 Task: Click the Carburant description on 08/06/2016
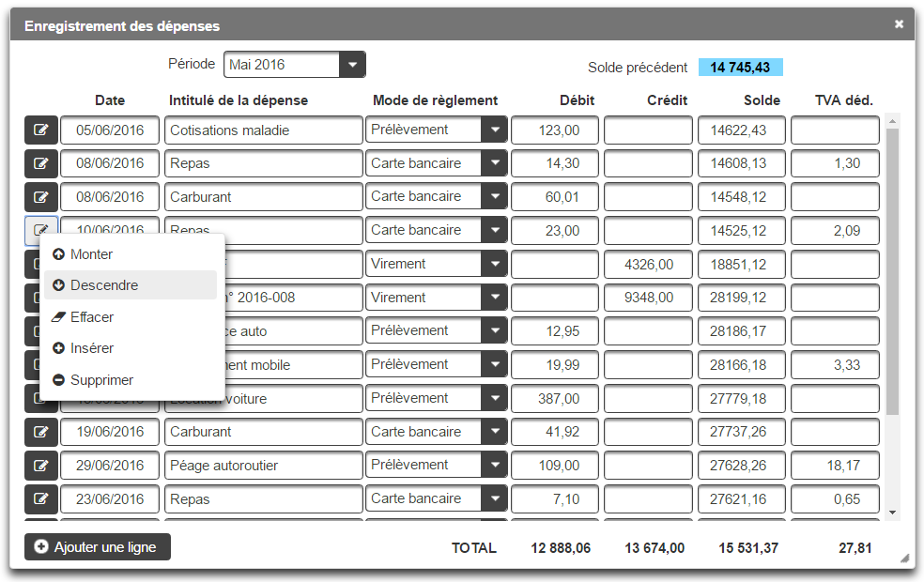point(264,197)
